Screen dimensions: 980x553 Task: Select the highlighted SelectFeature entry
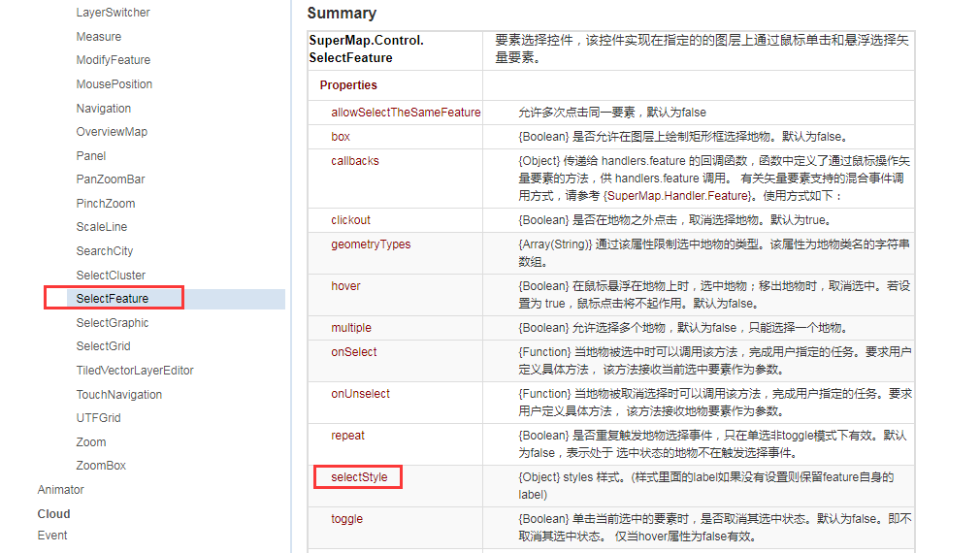pyautogui.click(x=113, y=299)
